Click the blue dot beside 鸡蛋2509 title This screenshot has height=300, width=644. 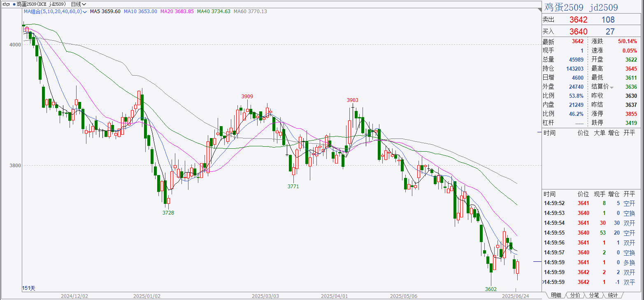point(15,4)
